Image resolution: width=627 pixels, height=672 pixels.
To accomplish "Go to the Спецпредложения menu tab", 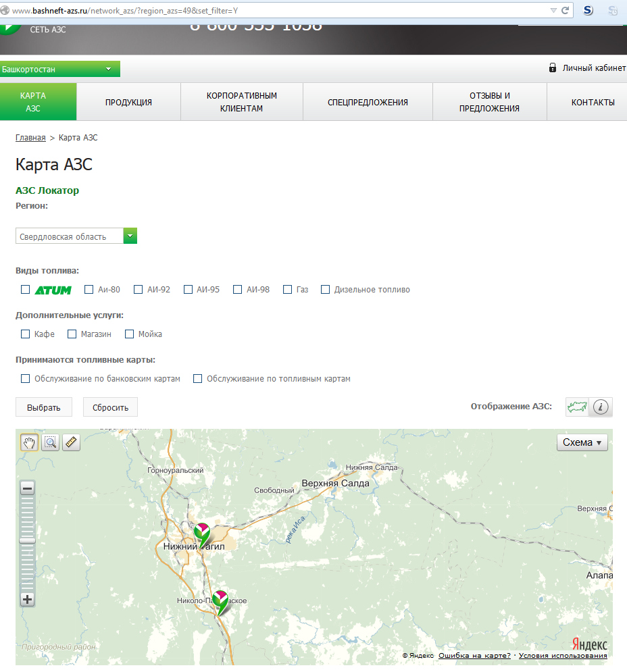I will tap(368, 103).
